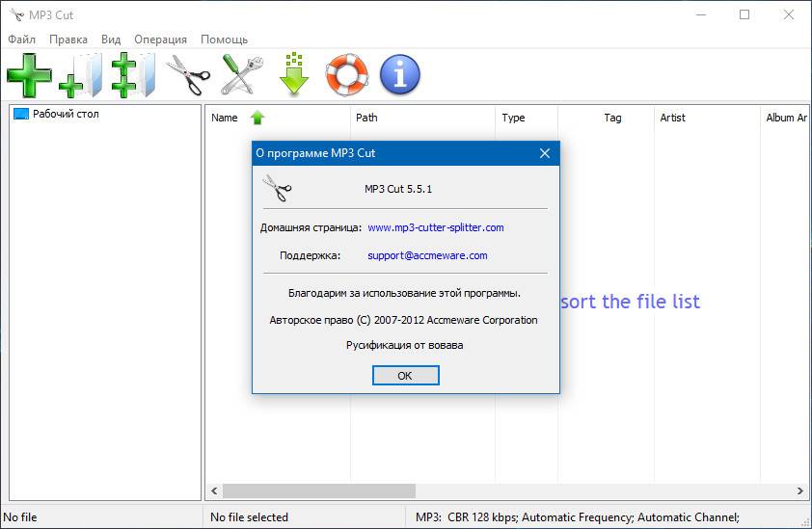
Task: Close the О программе MP3 Cut dialog
Action: [x=544, y=153]
